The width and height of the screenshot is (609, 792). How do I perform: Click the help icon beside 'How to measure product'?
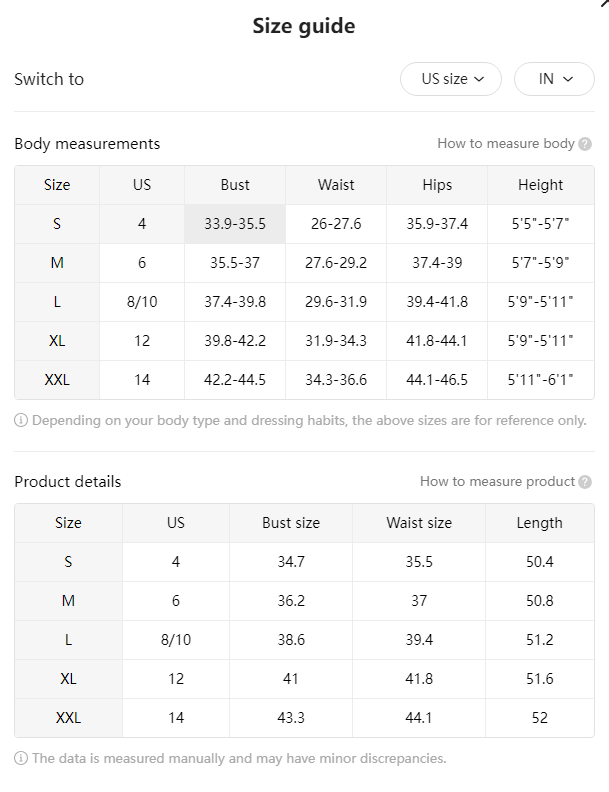click(585, 482)
